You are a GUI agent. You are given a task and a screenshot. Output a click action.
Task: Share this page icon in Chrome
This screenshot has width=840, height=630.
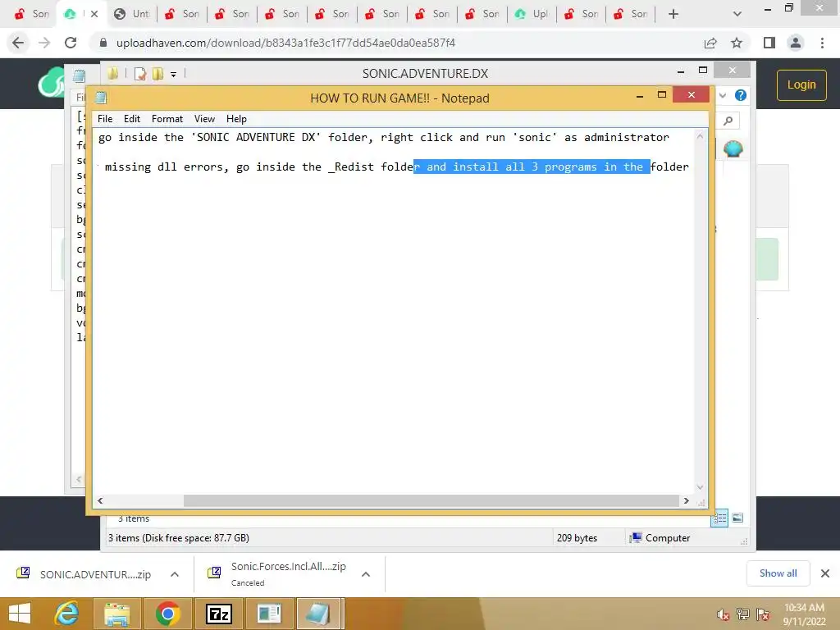(x=710, y=43)
